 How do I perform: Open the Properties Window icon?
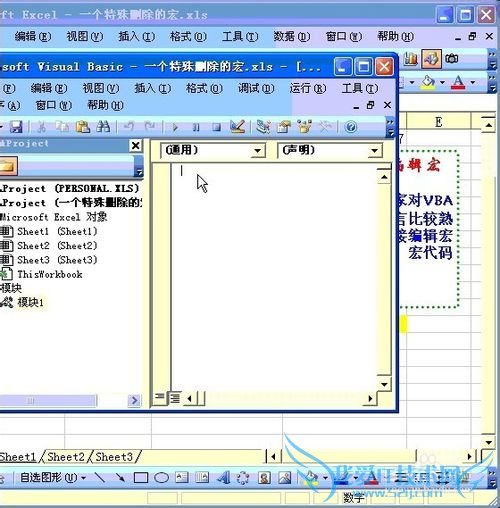[284, 127]
